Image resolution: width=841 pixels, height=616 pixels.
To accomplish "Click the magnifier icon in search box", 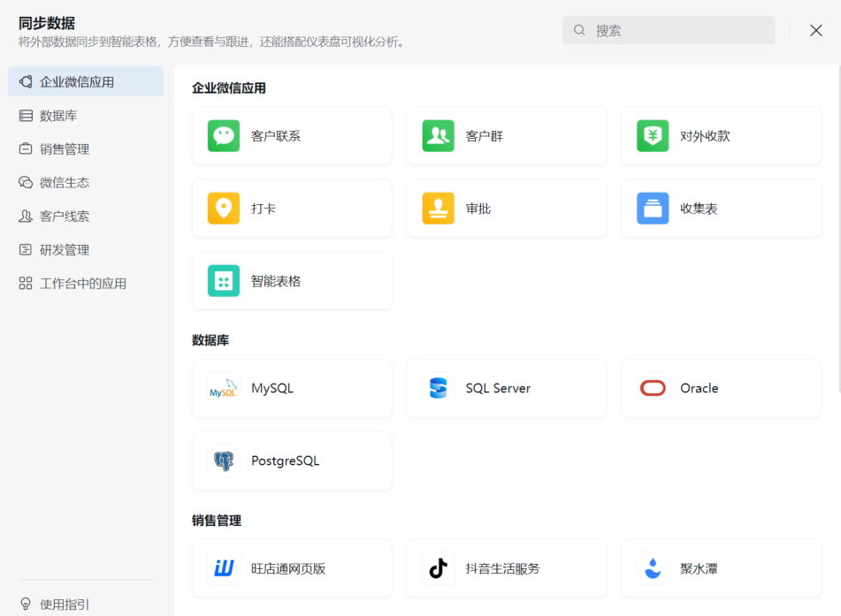I will 579,30.
